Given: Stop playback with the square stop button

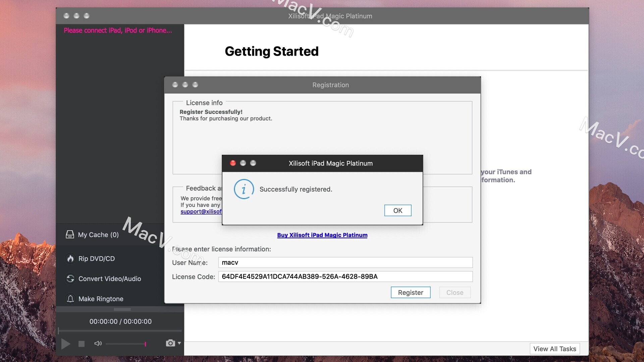Looking at the screenshot, I should point(82,344).
